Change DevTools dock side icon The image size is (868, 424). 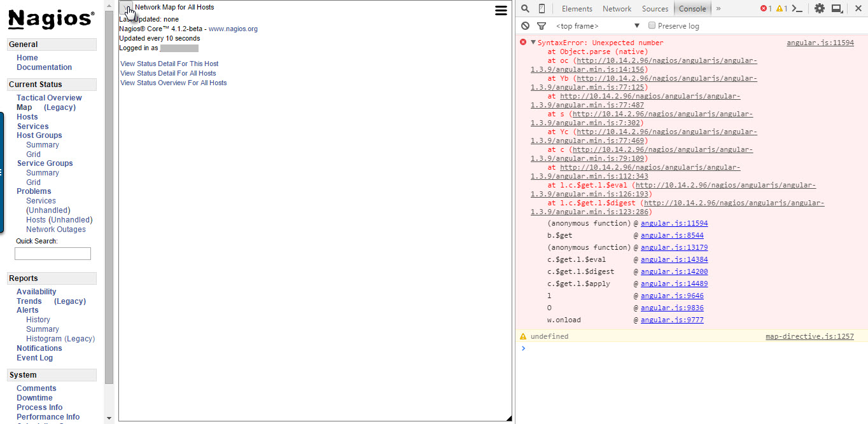(837, 8)
